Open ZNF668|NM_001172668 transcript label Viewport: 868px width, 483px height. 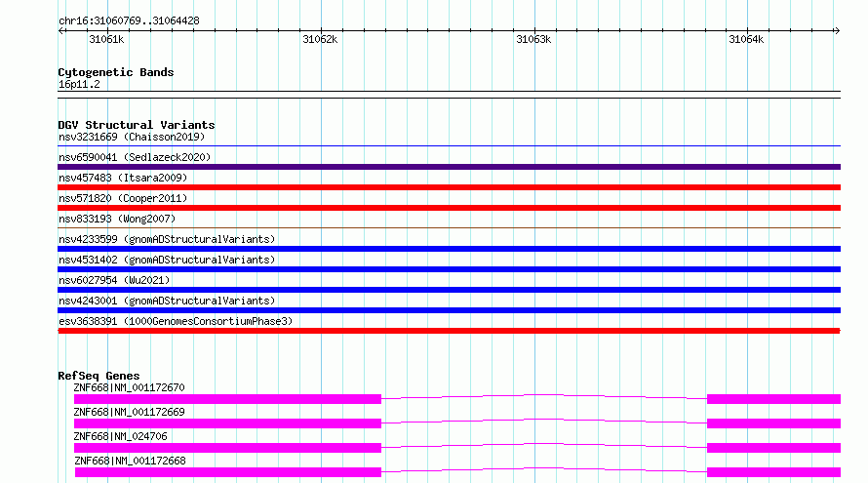(x=130, y=461)
